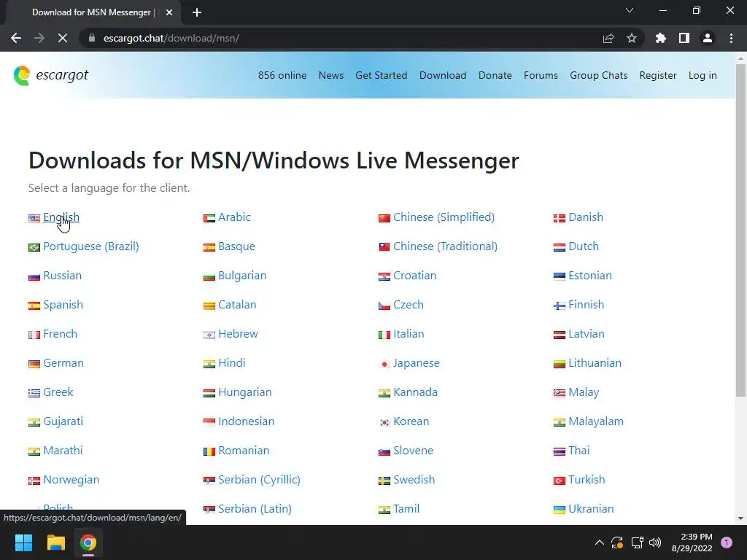Click Log in link
747x560 pixels.
pos(703,75)
